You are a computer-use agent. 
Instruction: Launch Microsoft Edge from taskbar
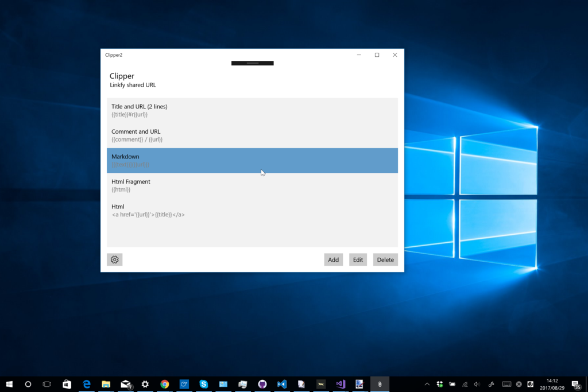click(x=87, y=384)
